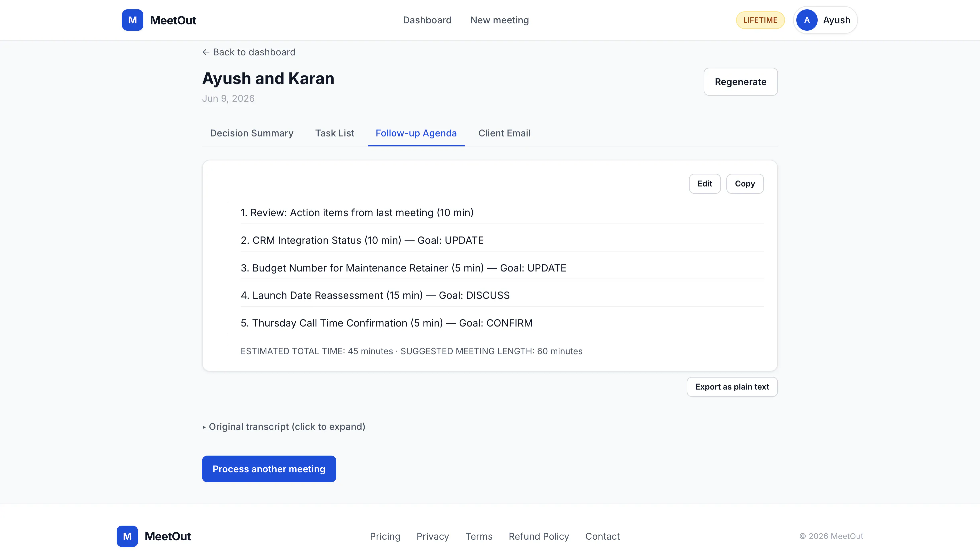Screen dimensions: 980x557
Task: Open the Terms footer link
Action: [479, 536]
